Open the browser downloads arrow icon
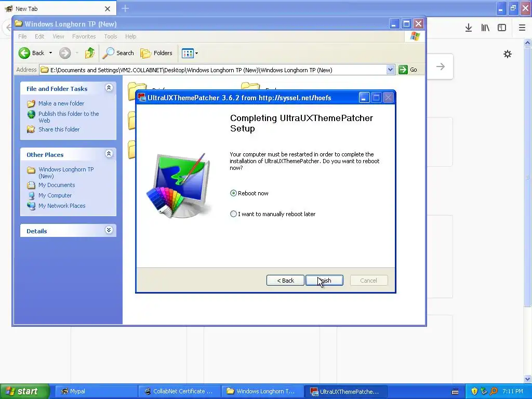The height and width of the screenshot is (399, 532). [469, 28]
